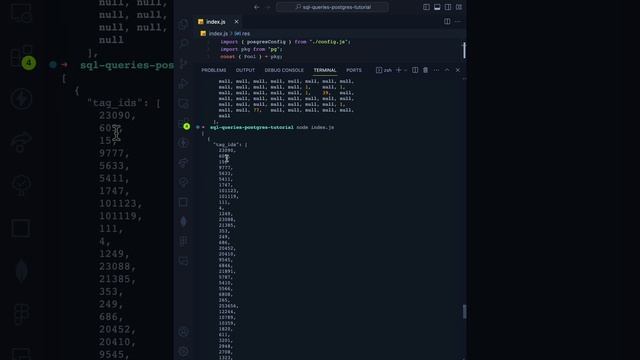Open the Accounts menu in activity bar
This screenshot has width=640, height=360.
coord(184,331)
